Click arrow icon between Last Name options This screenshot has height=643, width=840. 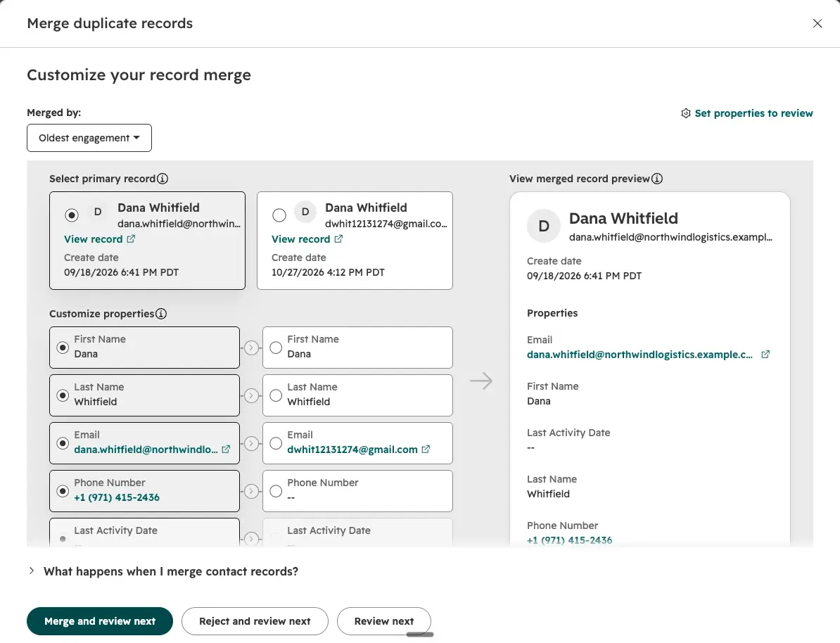tap(251, 395)
